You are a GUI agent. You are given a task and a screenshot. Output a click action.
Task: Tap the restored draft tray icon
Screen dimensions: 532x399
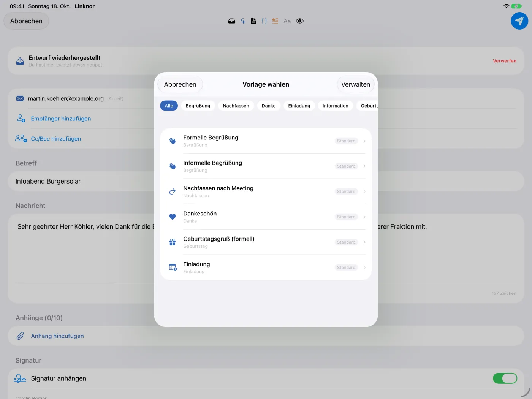point(20,61)
